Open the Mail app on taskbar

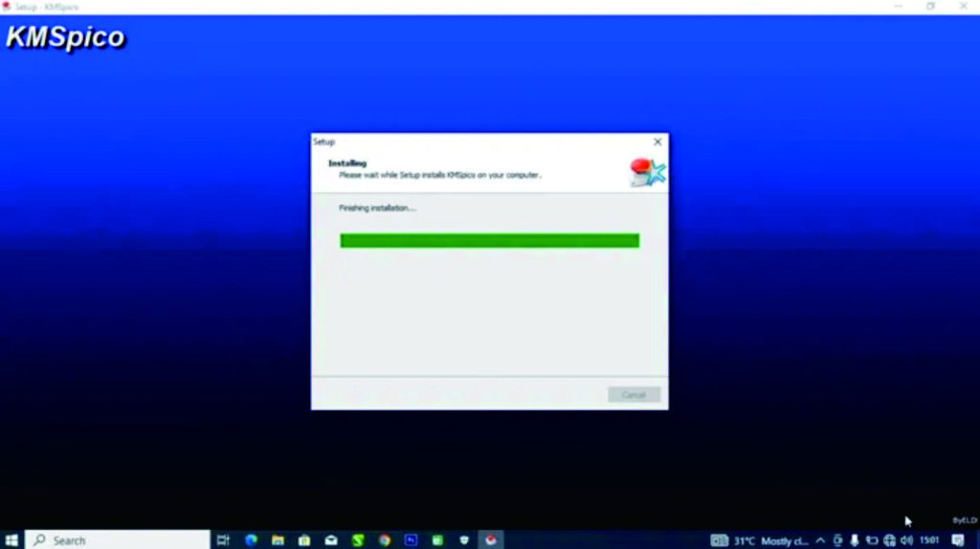(331, 540)
